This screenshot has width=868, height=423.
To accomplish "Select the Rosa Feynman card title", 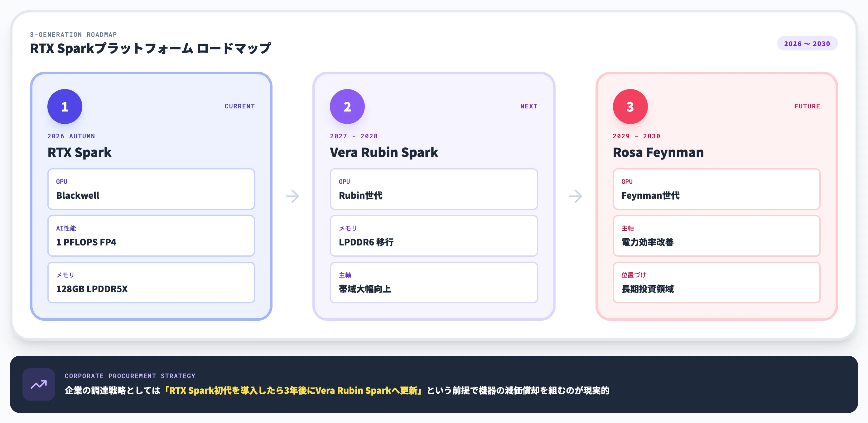I will 658,152.
